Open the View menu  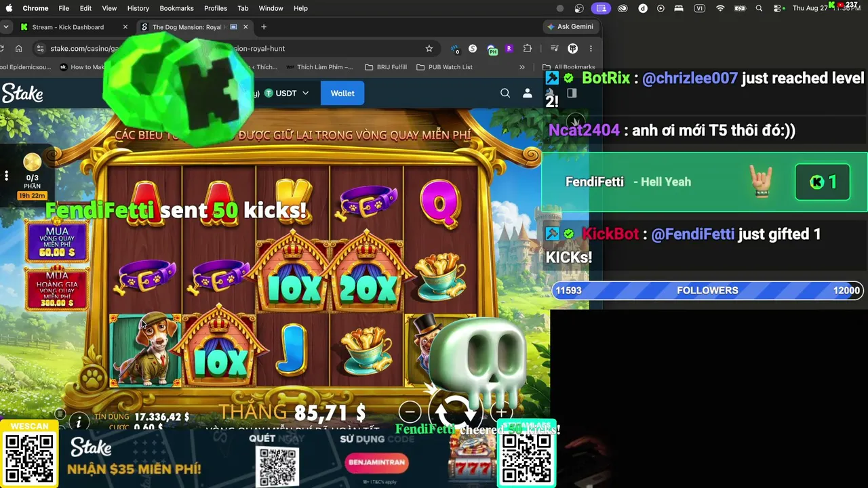tap(109, 8)
